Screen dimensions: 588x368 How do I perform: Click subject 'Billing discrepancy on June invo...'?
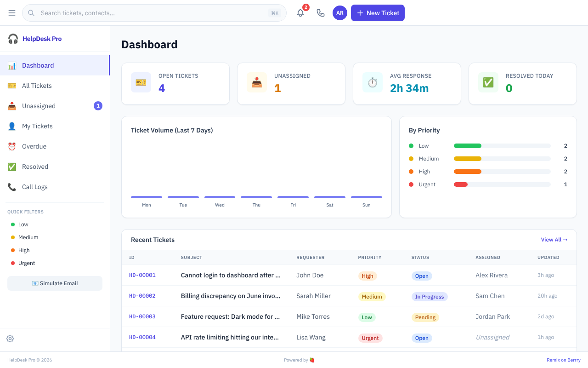pyautogui.click(x=231, y=296)
